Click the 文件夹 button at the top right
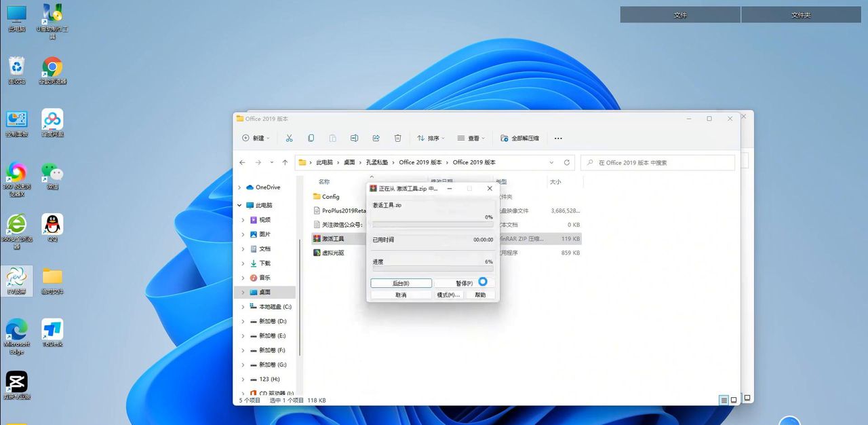This screenshot has height=425, width=868. (x=801, y=15)
